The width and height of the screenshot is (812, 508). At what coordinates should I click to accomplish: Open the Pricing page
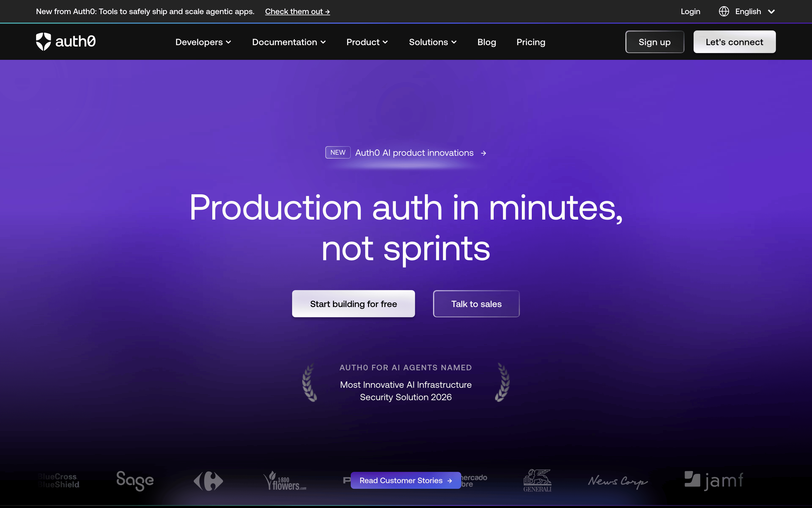tap(531, 42)
